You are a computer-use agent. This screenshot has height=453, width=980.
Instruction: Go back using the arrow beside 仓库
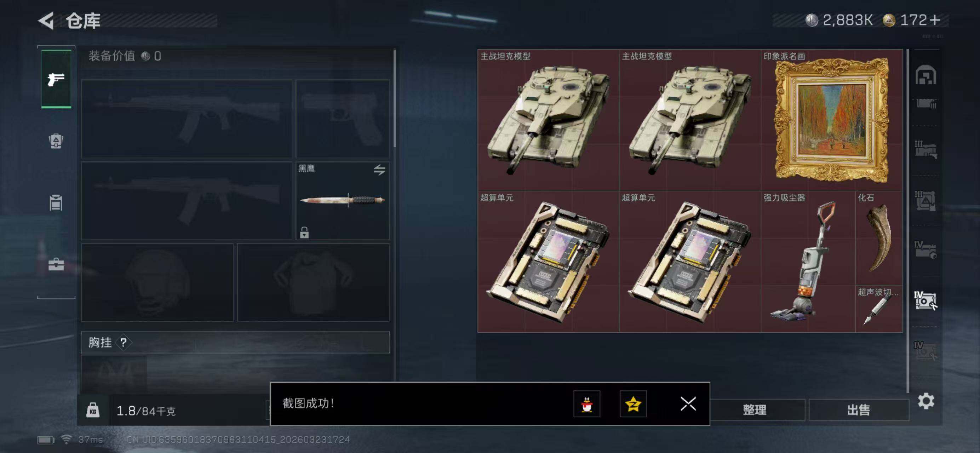pos(46,21)
